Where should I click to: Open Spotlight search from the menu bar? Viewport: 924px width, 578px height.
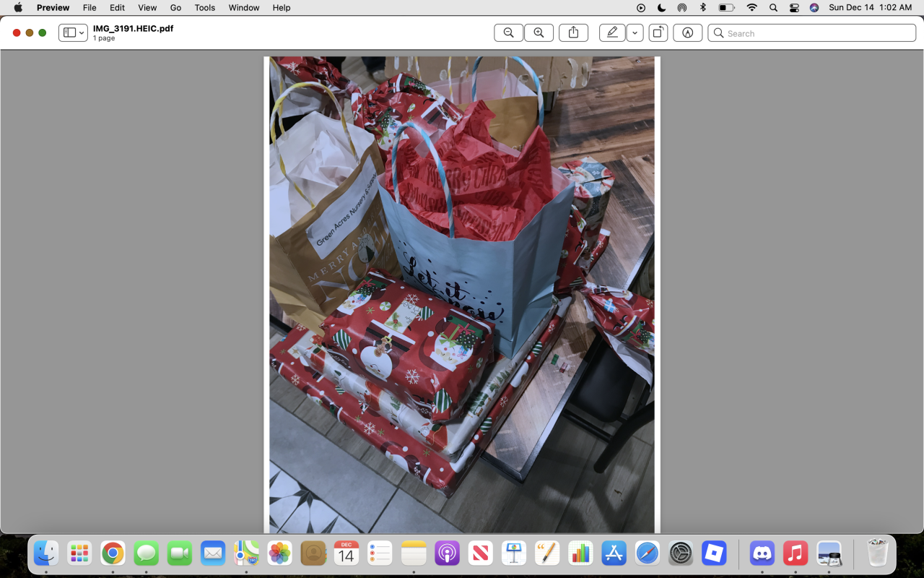tap(773, 8)
